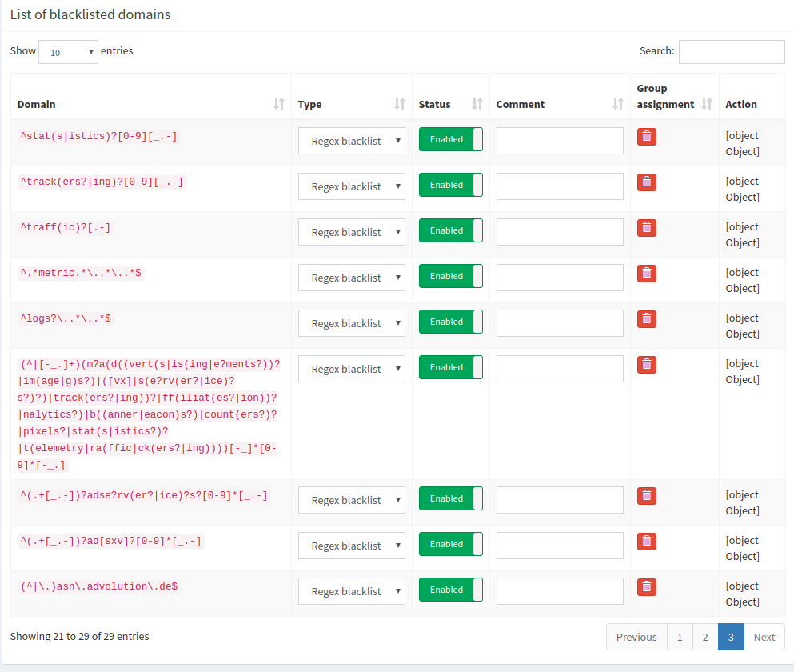Click the ^(.+[_.-])?ad[sxv]?[0-9]*[_.-] domain text
794x672 pixels.
coord(111,542)
